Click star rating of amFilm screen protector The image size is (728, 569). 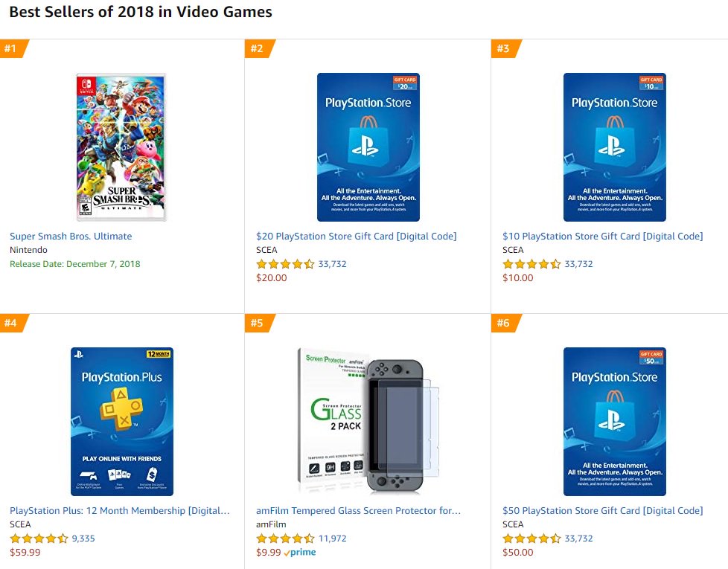point(285,539)
